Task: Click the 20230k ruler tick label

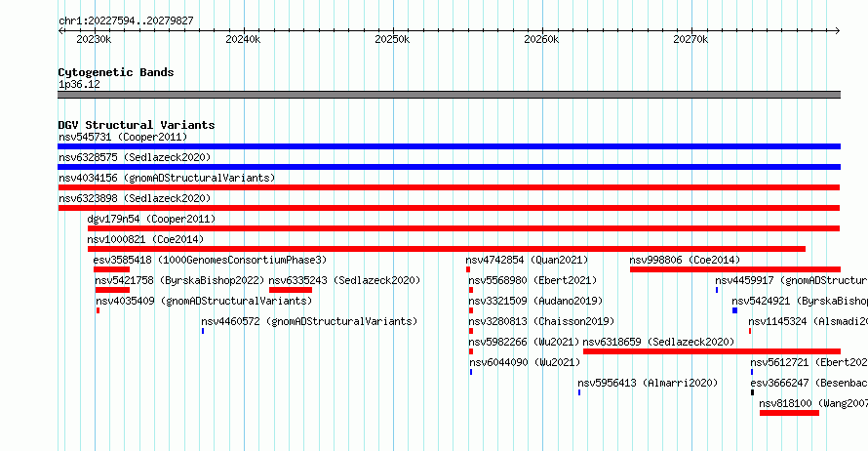Action: 94,39
